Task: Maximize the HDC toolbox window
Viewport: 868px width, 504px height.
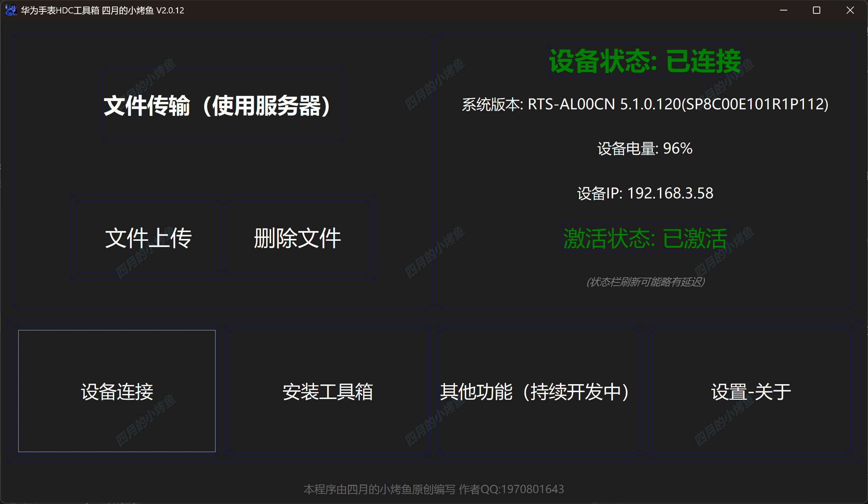Action: (816, 10)
